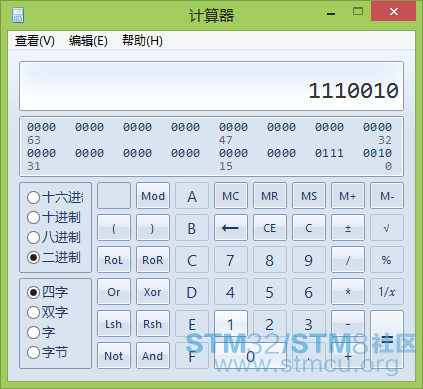Image resolution: width=423 pixels, height=389 pixels.
Task: Click the hex digit F button
Action: (192, 356)
